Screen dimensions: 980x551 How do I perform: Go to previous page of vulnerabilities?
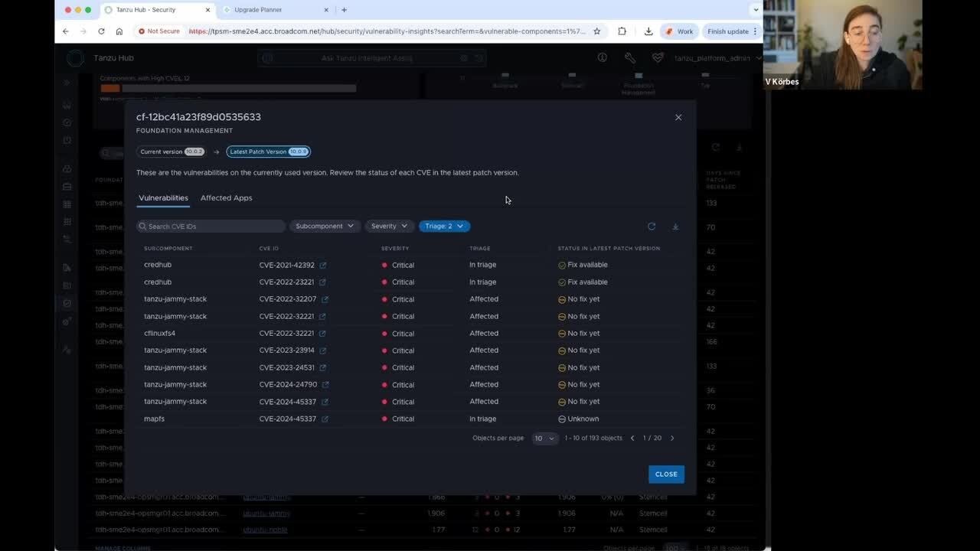632,439
